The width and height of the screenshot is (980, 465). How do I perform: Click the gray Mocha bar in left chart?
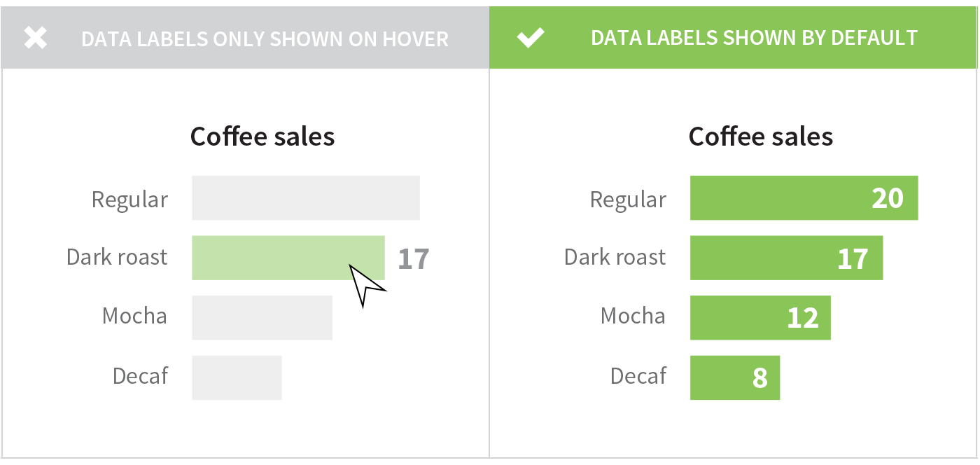(262, 317)
